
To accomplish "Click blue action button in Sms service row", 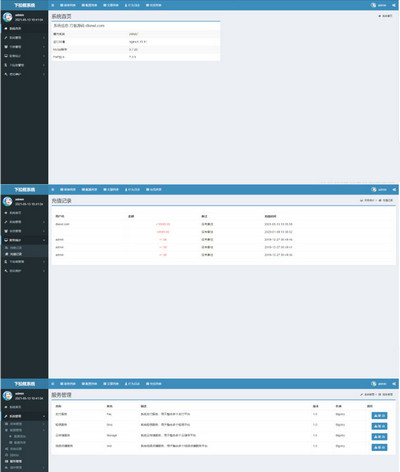I will click(379, 426).
